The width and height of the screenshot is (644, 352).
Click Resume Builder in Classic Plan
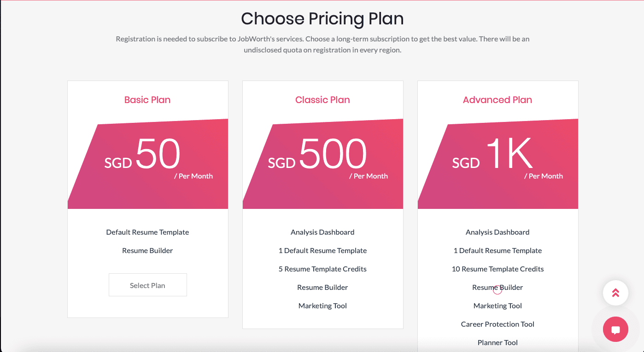coord(322,288)
